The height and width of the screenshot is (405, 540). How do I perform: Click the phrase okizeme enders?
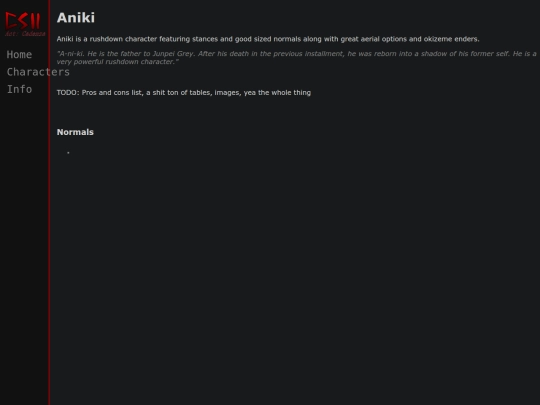pos(451,39)
